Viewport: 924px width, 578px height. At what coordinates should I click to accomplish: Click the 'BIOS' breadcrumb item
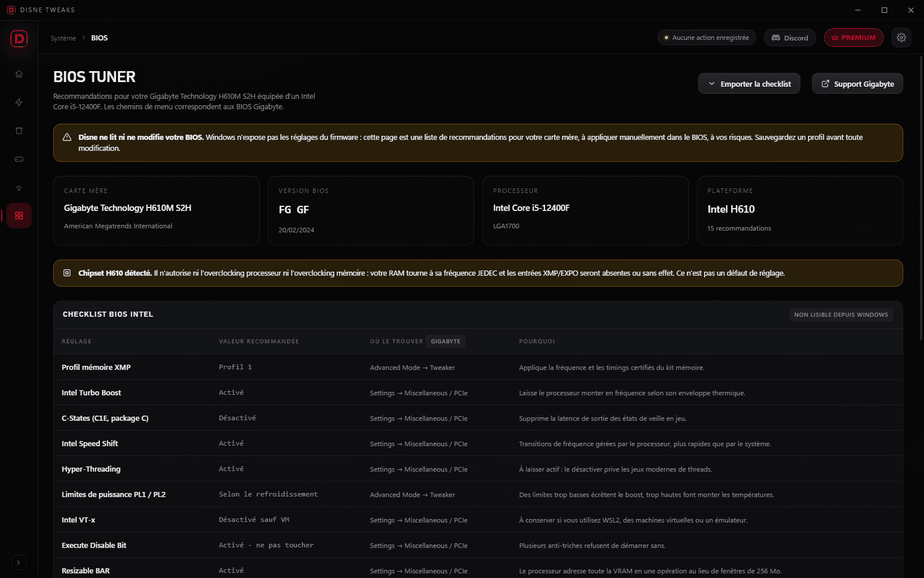(x=99, y=38)
